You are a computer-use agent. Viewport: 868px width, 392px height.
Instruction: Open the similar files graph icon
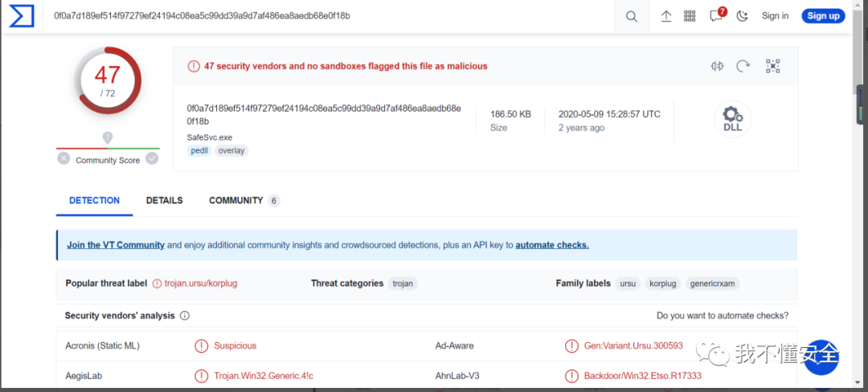[718, 67]
